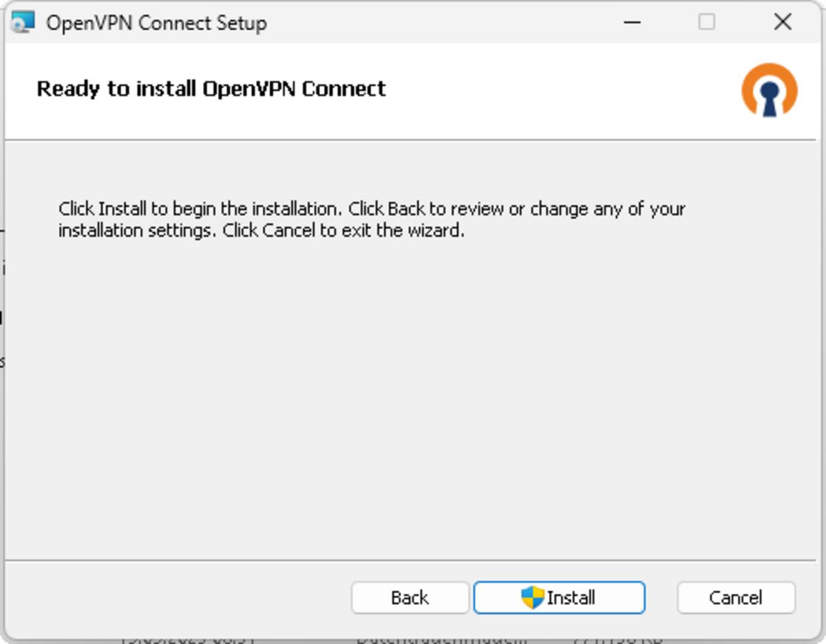Click empty title bar space before minimize
This screenshot has height=644, width=826.
pos(447,23)
